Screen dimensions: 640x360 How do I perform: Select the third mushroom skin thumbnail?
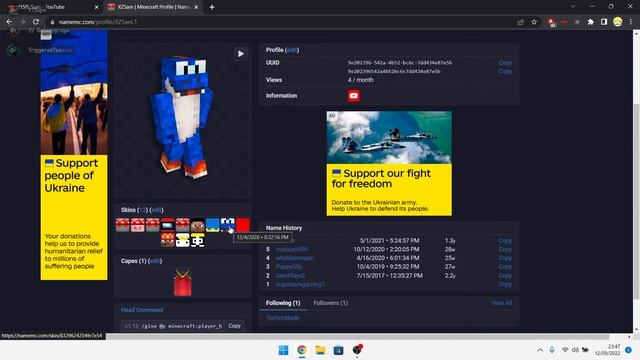click(153, 225)
